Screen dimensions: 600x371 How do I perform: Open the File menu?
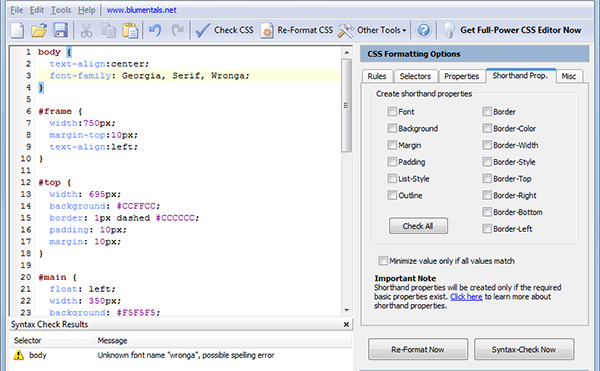[16, 10]
